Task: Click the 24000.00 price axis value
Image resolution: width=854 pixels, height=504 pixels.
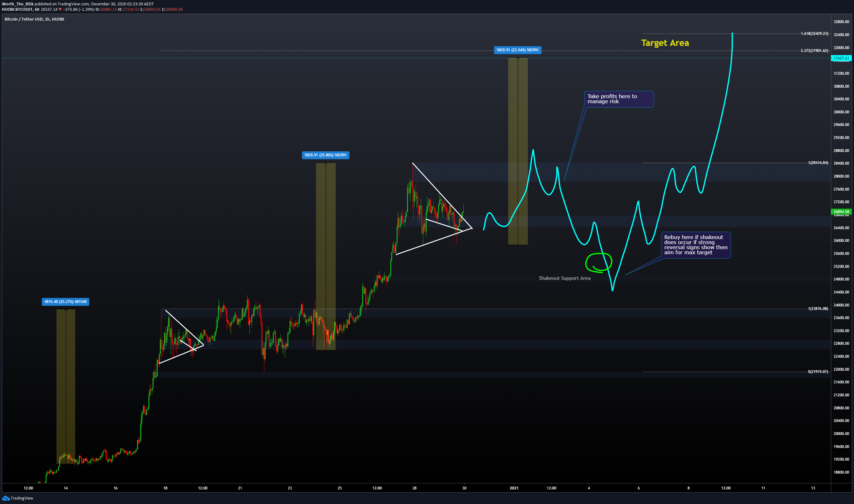Action: tap(841, 305)
